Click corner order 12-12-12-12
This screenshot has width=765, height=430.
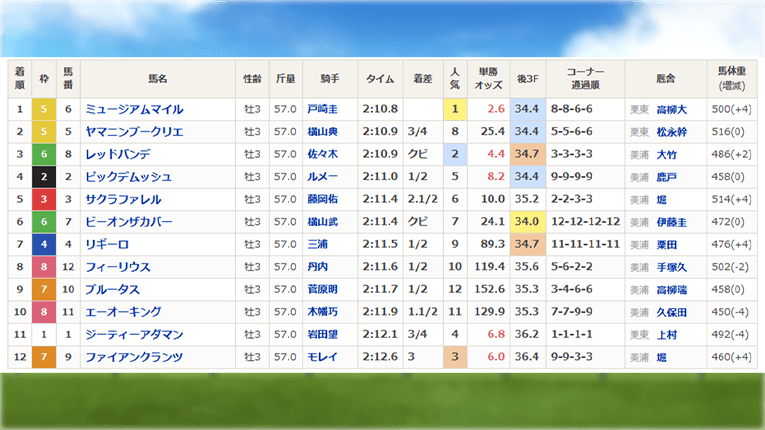tap(585, 222)
